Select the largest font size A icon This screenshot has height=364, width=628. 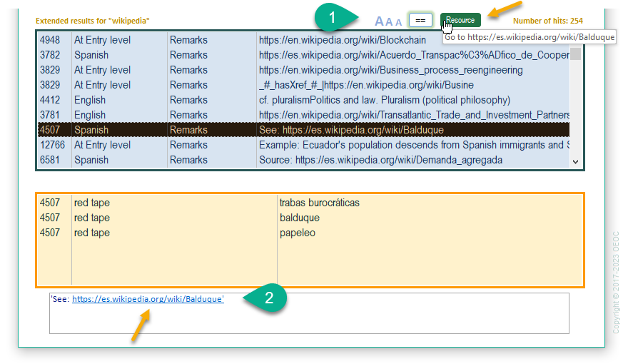tap(380, 21)
